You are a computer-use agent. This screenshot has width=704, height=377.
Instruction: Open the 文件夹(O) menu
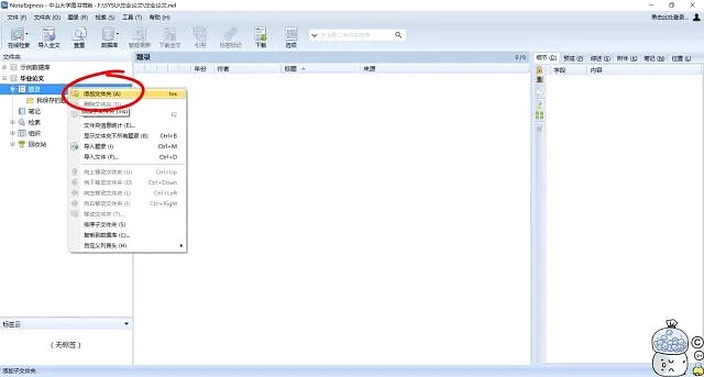click(47, 18)
